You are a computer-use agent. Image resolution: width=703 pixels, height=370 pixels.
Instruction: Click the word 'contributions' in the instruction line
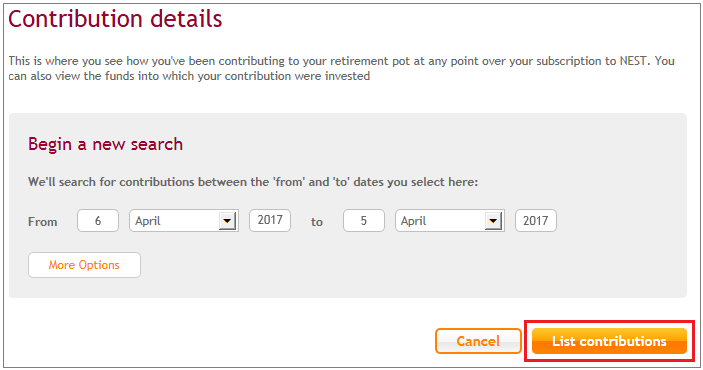157,182
